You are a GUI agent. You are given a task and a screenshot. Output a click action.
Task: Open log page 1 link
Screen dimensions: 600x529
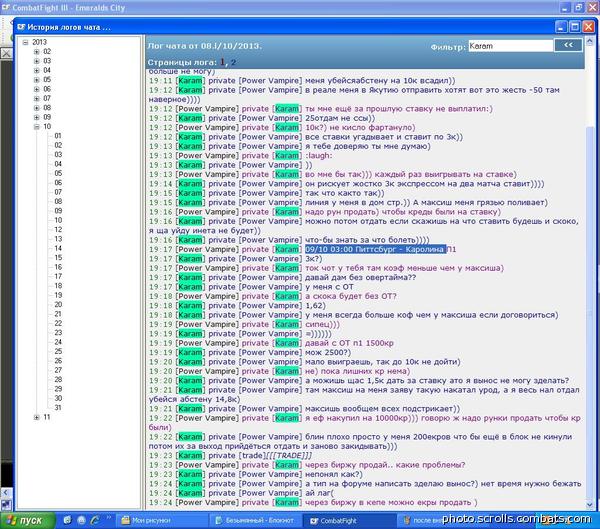[x=223, y=62]
